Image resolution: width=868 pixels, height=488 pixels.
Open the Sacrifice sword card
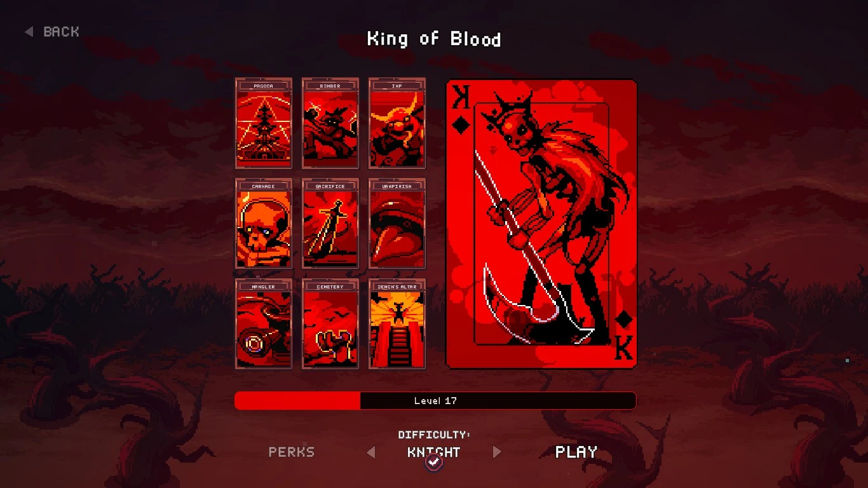coord(330,224)
